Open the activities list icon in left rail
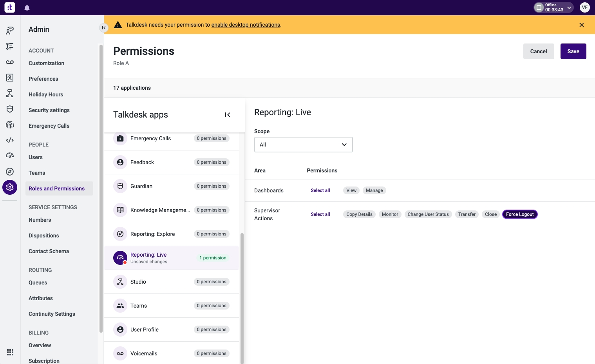Viewport: 595px width, 364px height. point(10,46)
